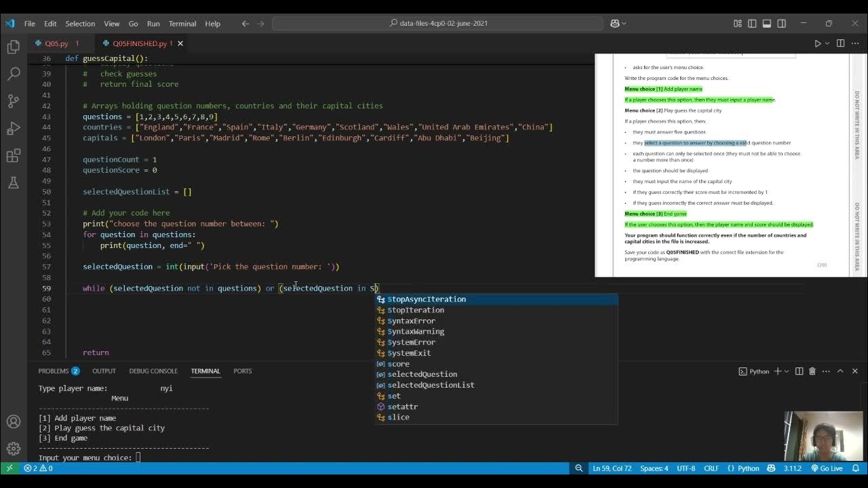This screenshot has height=488, width=868.
Task: Open the File menu
Action: pos(30,23)
